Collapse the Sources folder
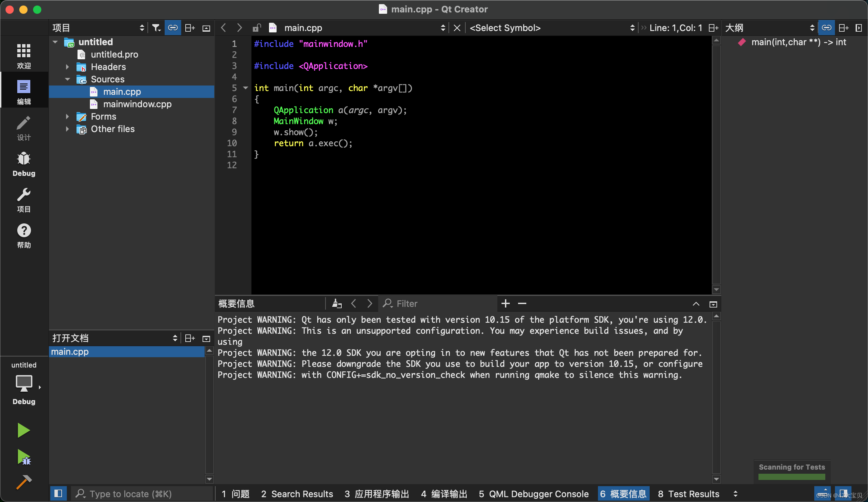 click(68, 79)
